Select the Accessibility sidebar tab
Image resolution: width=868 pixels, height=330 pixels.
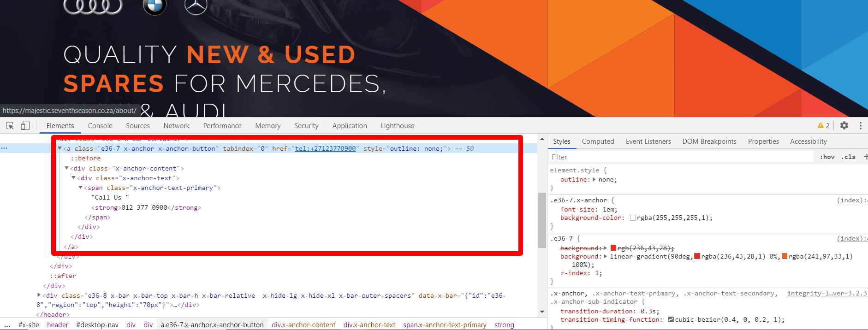(809, 141)
